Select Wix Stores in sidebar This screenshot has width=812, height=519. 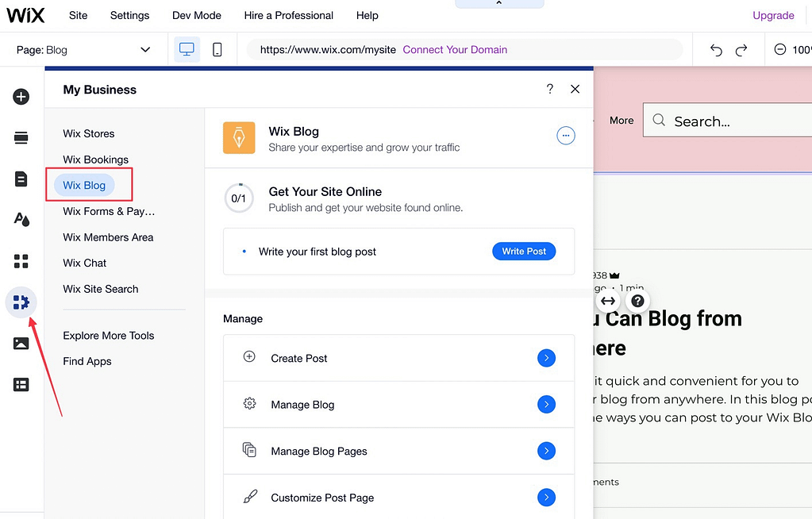(89, 133)
